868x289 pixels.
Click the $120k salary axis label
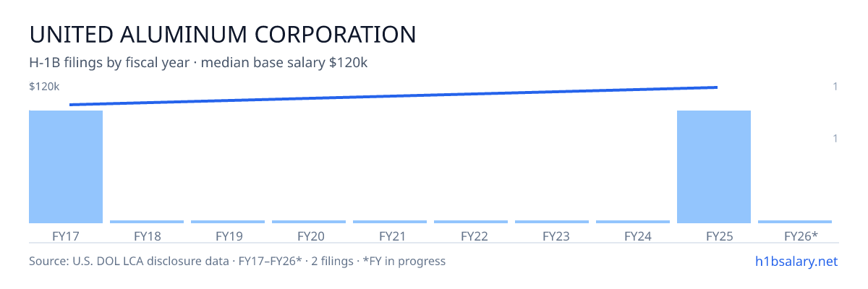(44, 87)
